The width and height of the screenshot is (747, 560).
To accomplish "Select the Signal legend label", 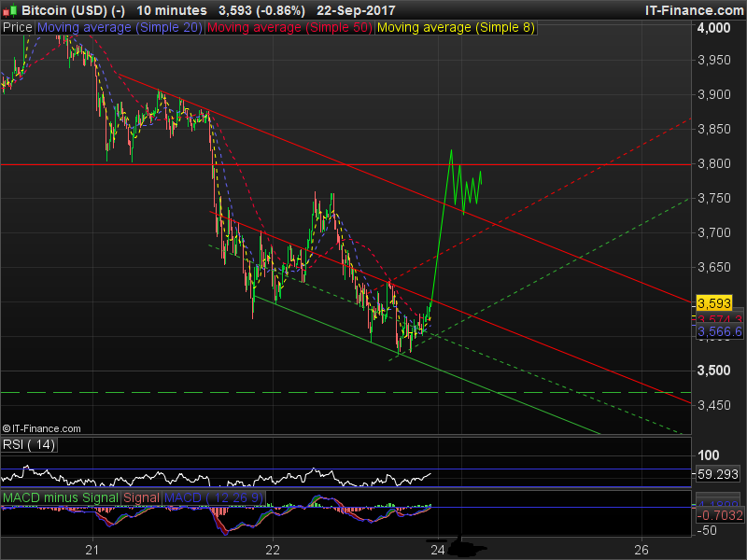I will coord(142,497).
